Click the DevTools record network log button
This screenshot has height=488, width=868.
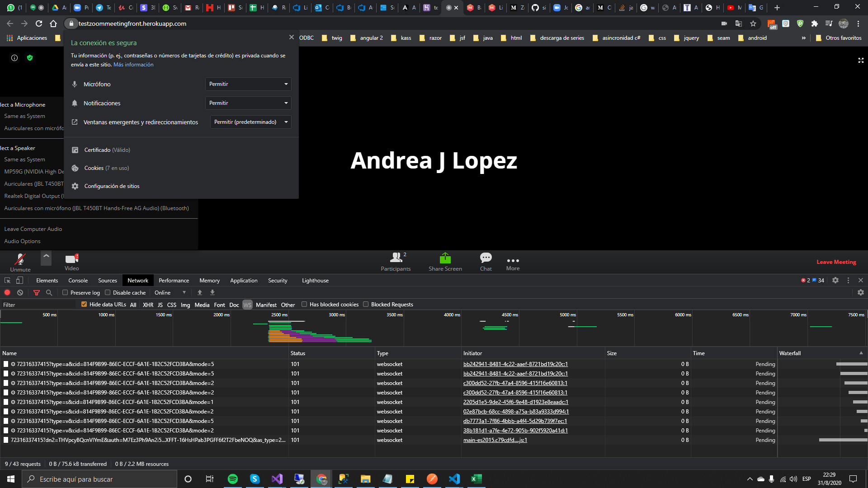(x=7, y=293)
